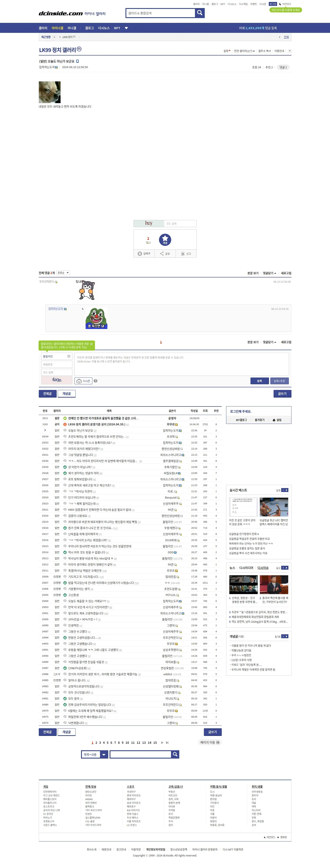This screenshot has width=330, height=868.
Task: Click the cheering cat dccon image
Action: (x=87, y=290)
